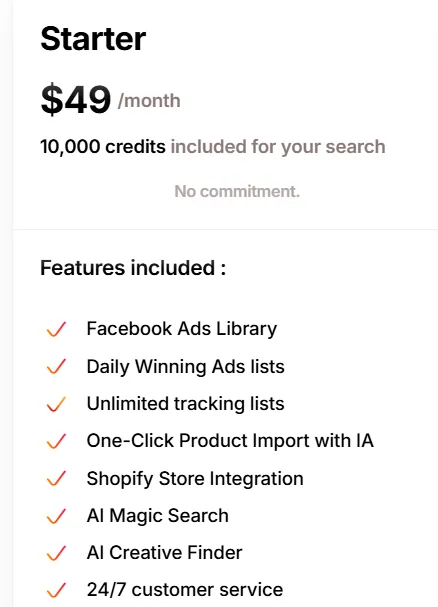Click the checkmark beside AI Creative Finder
Screen dimensions: 438x607
[x=56, y=553]
